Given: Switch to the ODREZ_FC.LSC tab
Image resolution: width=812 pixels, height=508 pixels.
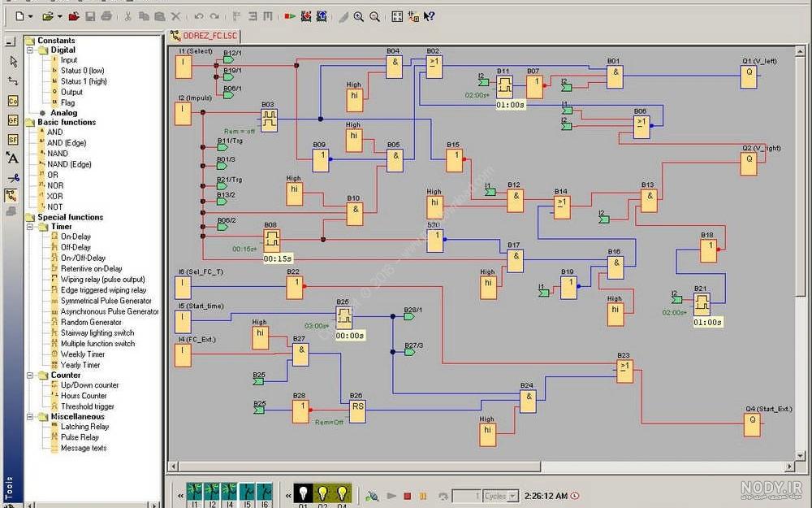Looking at the screenshot, I should tap(204, 36).
